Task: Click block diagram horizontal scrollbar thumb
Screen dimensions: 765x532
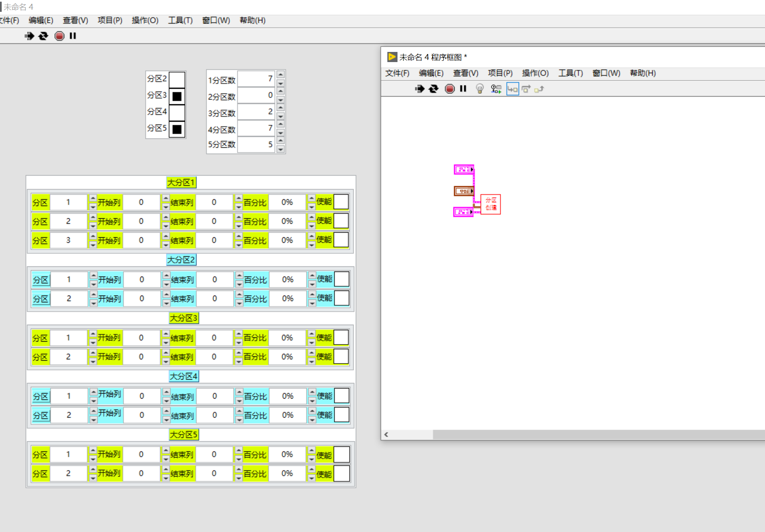Action: pos(599,434)
